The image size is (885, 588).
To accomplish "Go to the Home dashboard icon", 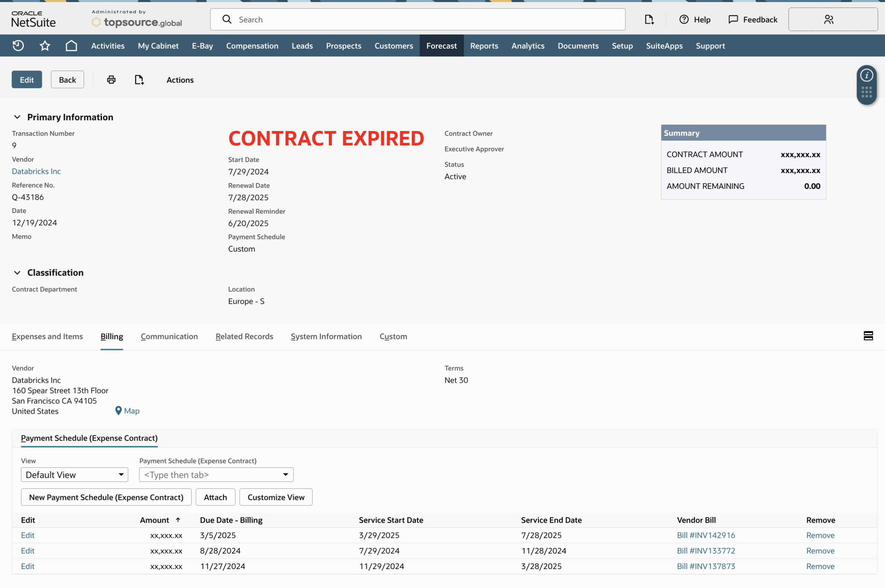I will click(71, 46).
